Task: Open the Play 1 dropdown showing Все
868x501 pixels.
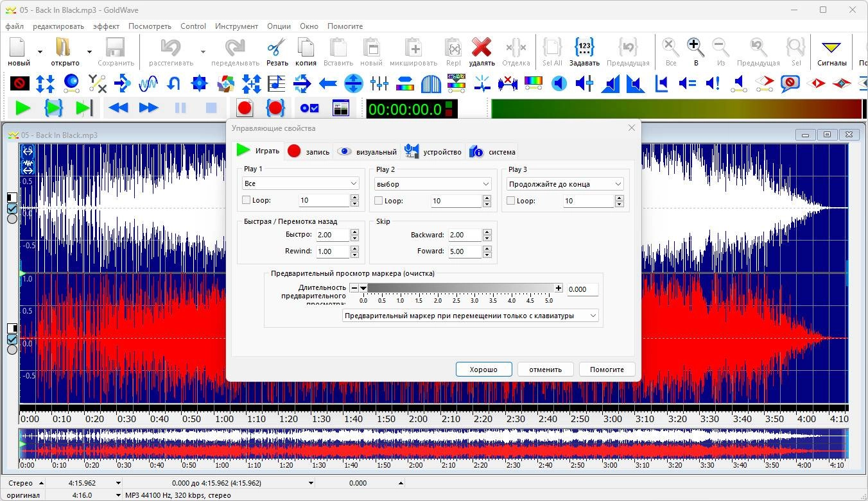Action: [300, 183]
